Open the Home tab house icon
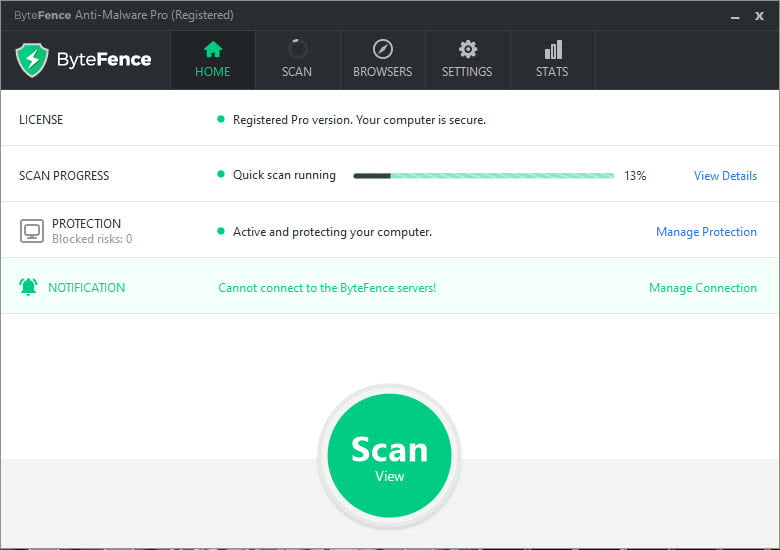Viewport: 780px width, 550px height. [213, 49]
